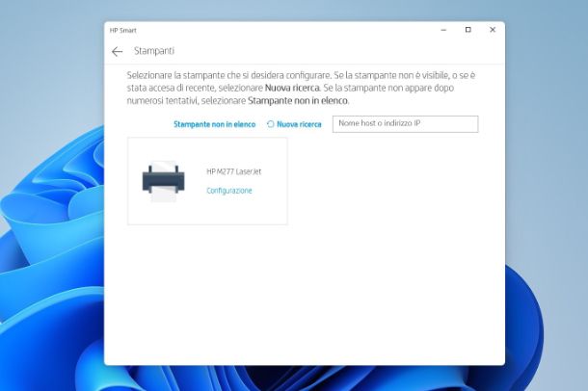Click the HP M277 LaserJet printer icon
The image size is (588, 391).
[x=164, y=181]
